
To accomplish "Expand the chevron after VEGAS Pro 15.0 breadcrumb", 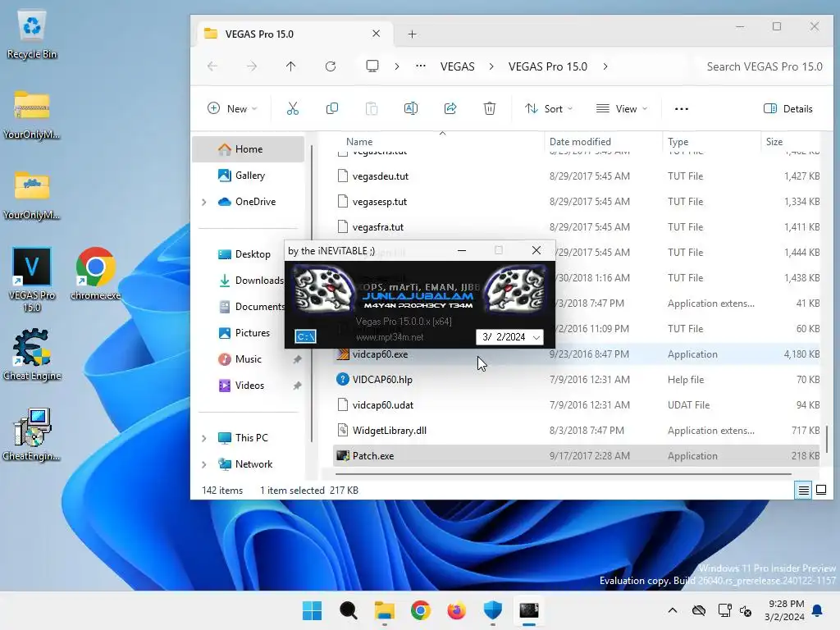I will (605, 66).
